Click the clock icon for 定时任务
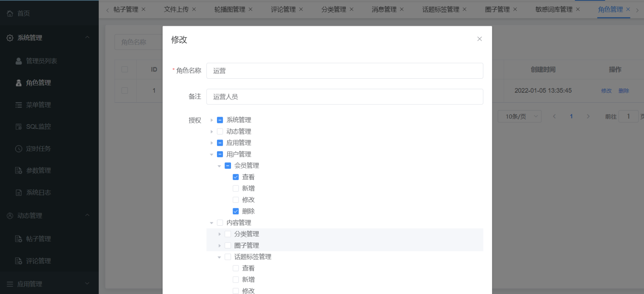Screen dimensions: 644x294 coord(19,149)
